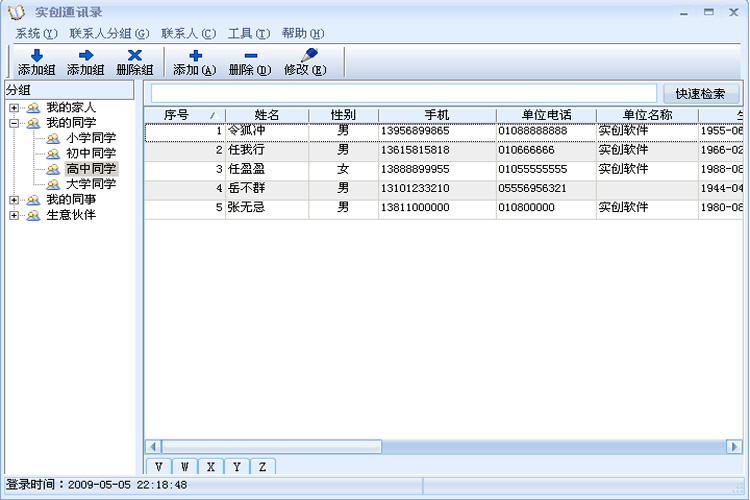
Task: Click office phone 01088888888
Action: click(x=533, y=131)
